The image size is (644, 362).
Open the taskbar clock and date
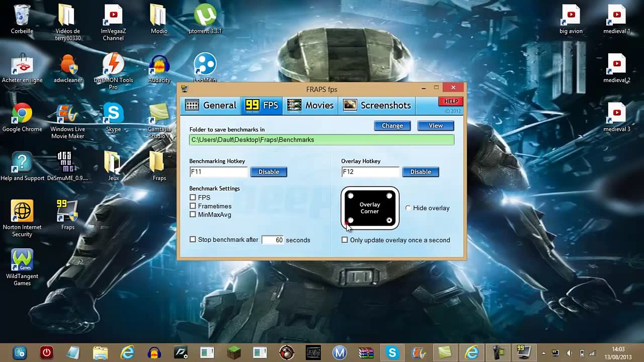click(x=618, y=353)
